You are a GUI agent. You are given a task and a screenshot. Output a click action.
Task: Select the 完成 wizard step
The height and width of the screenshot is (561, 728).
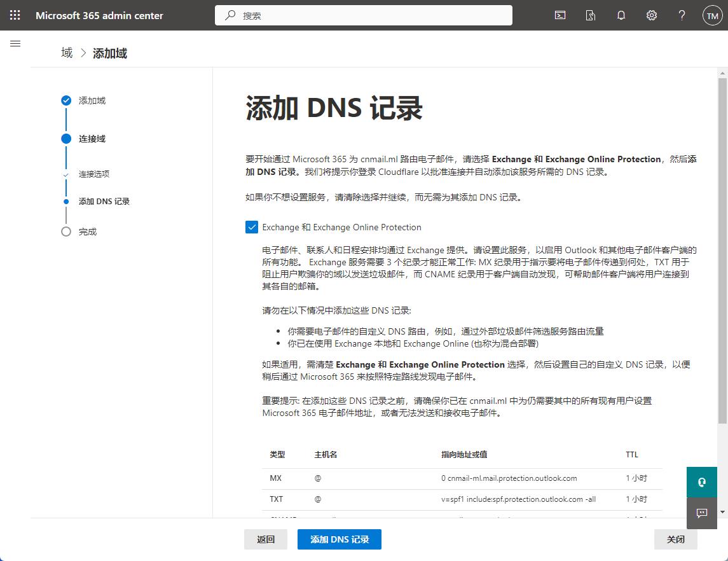point(79,232)
